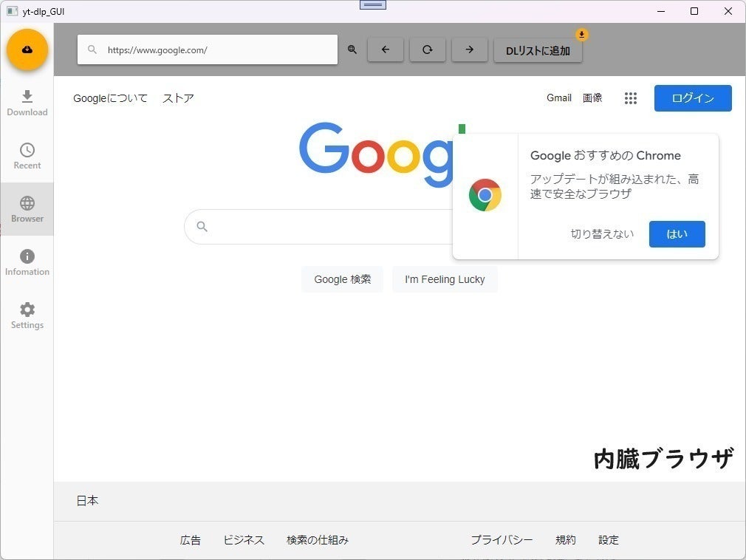Click the I'm Feeling Lucky button
Viewport: 746px width, 560px height.
[445, 279]
